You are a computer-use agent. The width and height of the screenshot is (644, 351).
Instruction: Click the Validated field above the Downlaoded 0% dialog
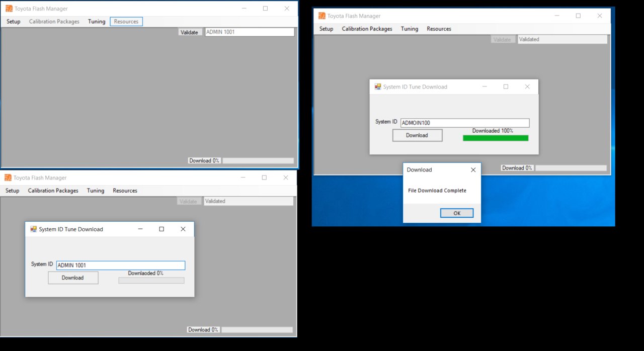tap(249, 201)
